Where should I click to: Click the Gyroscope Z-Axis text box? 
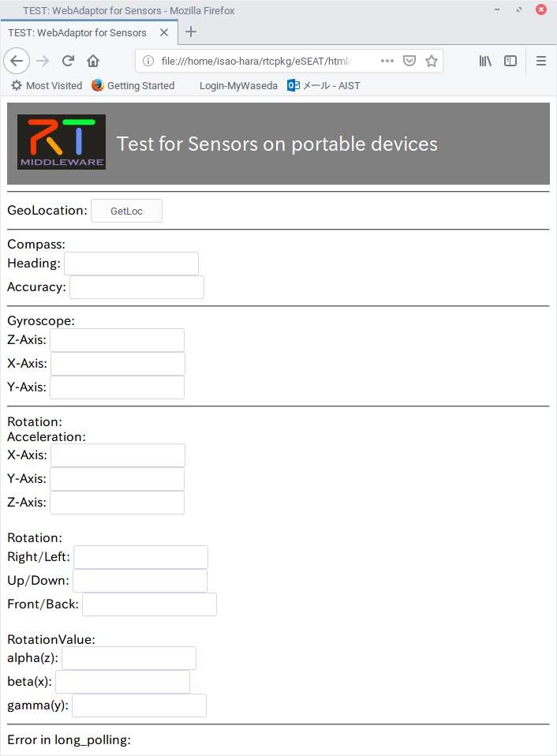tap(117, 340)
